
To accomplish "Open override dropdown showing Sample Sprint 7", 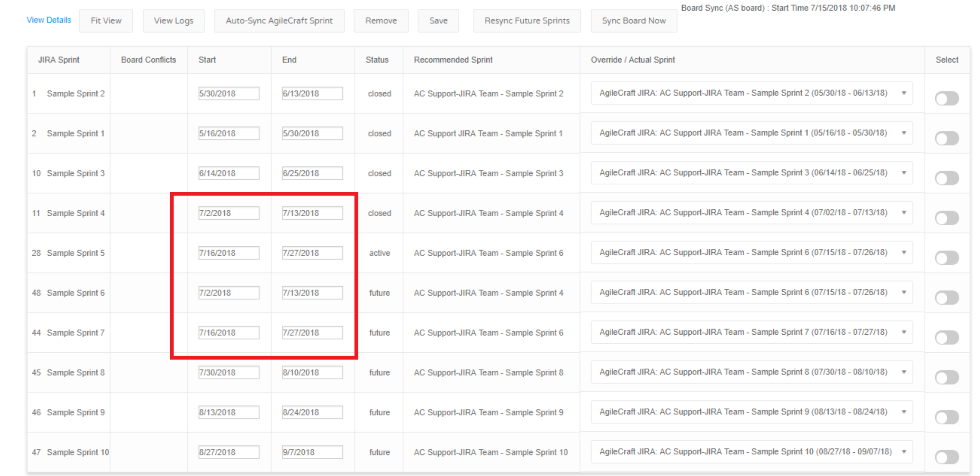I will [752, 332].
